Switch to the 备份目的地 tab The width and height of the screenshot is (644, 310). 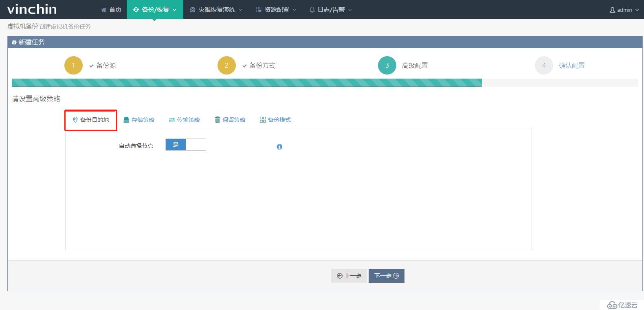[91, 120]
